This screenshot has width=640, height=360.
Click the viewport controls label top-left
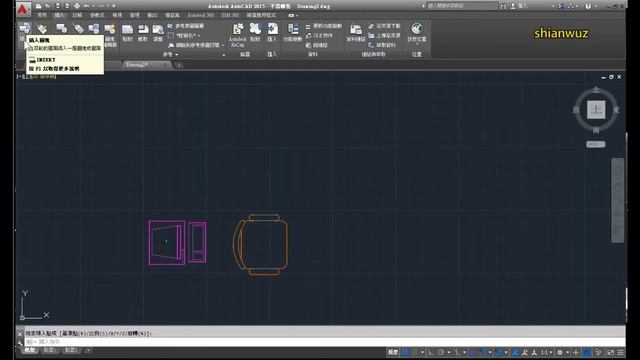(x=37, y=76)
